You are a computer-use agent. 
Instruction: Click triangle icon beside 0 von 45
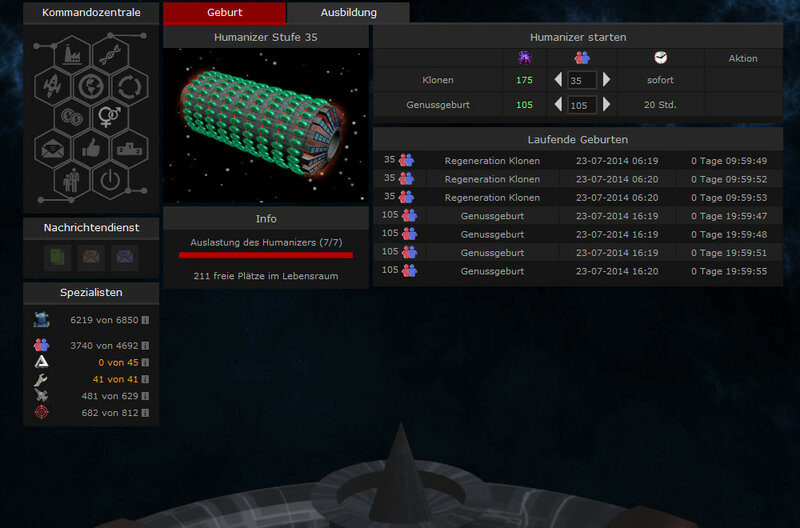[x=41, y=362]
